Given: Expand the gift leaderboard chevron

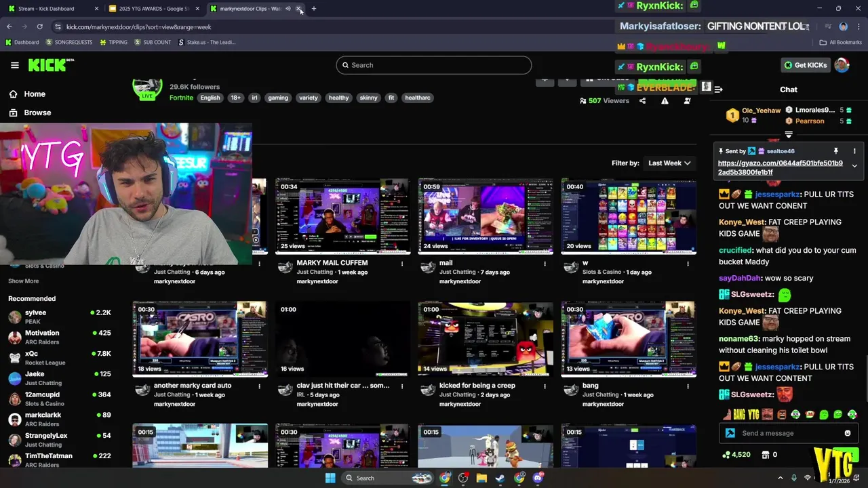Looking at the screenshot, I should tap(789, 135).
